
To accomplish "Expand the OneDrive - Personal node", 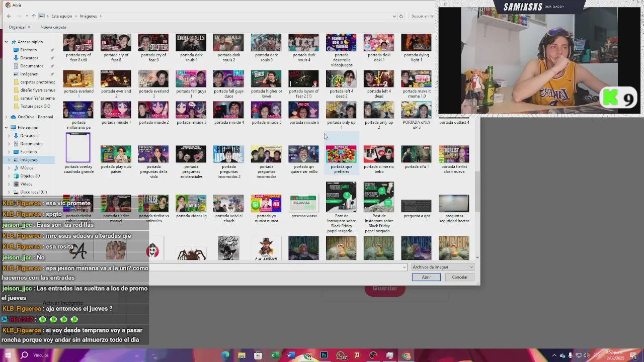I will click(x=6, y=117).
